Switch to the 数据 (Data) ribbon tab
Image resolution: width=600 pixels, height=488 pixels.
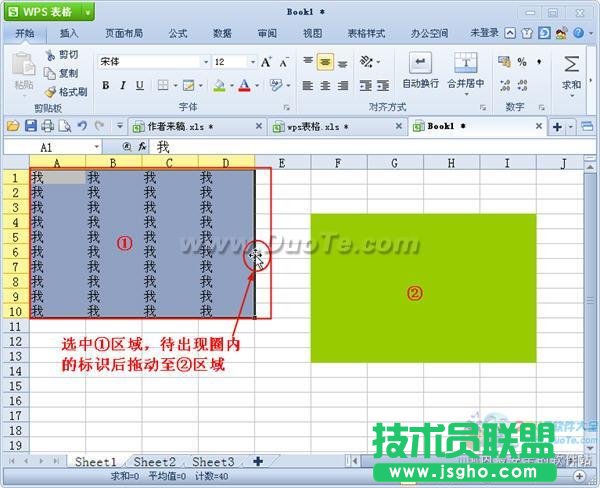[222, 33]
